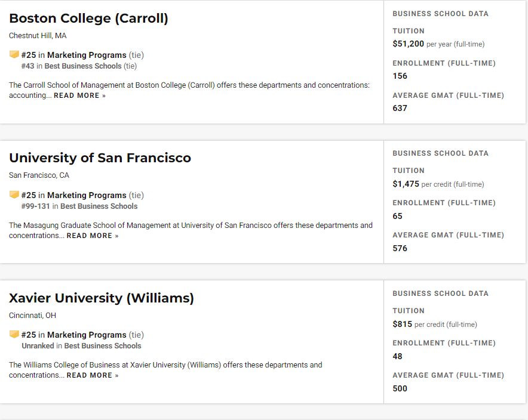Open the Xavier University (Williams) title link
The image size is (528, 420).
[x=102, y=298]
